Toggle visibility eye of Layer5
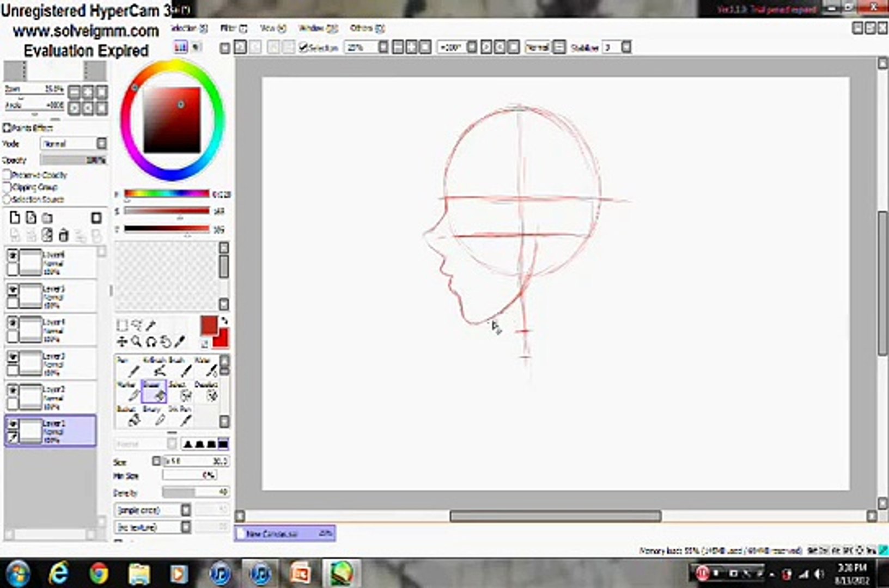889x588 pixels. (x=12, y=290)
